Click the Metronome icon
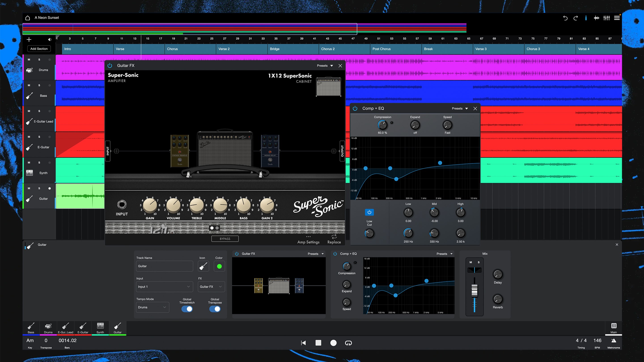The image size is (644, 362). click(x=614, y=341)
